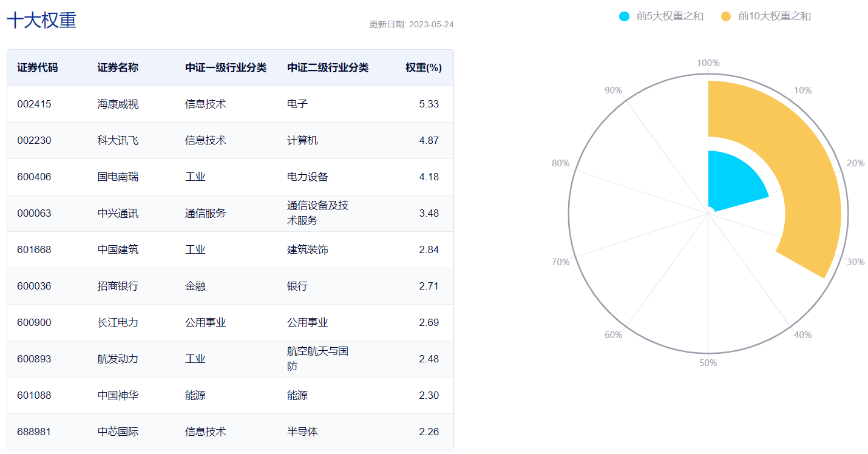Click weight value 2.71
The width and height of the screenshot is (868, 454).
pos(429,286)
